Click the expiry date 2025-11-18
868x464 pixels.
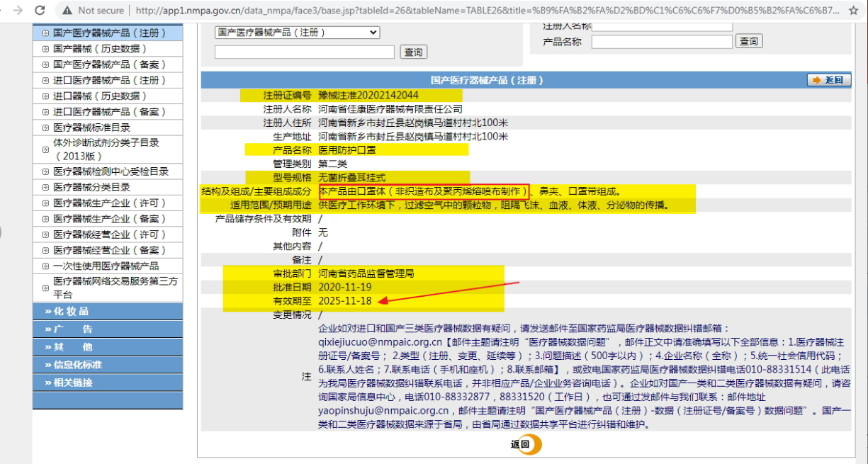(345, 301)
